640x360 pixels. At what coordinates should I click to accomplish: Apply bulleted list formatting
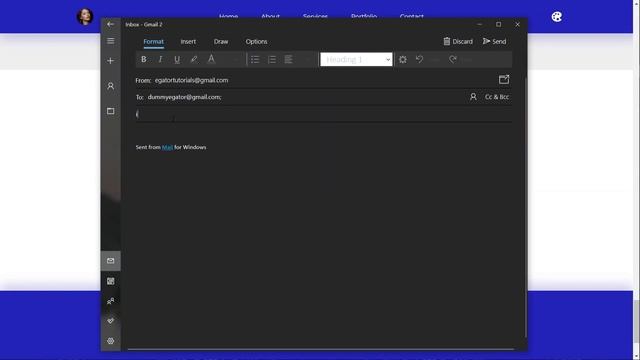(x=255, y=59)
